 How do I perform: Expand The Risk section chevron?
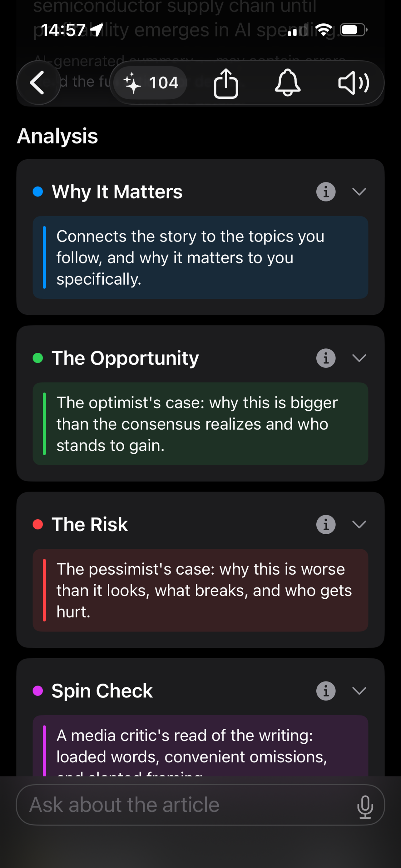coord(359,524)
